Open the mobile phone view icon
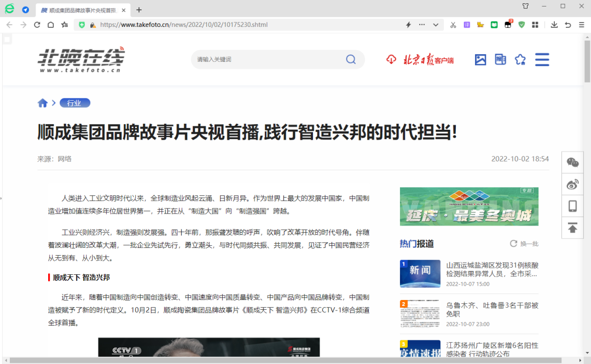 tap(572, 206)
